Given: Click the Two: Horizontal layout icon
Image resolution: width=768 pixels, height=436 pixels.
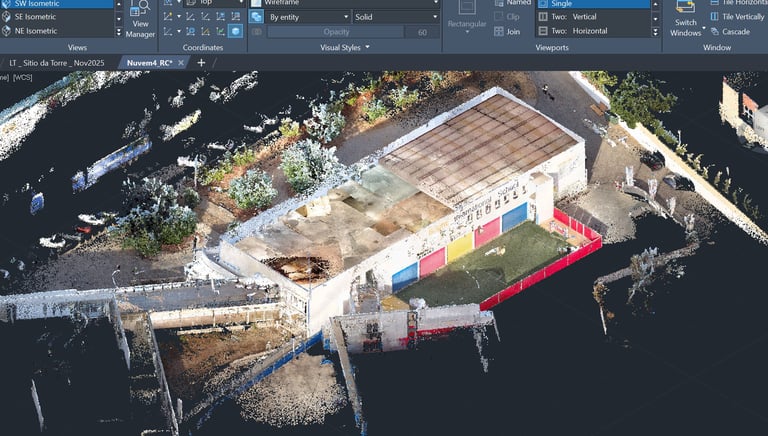Looking at the screenshot, I should pos(543,31).
